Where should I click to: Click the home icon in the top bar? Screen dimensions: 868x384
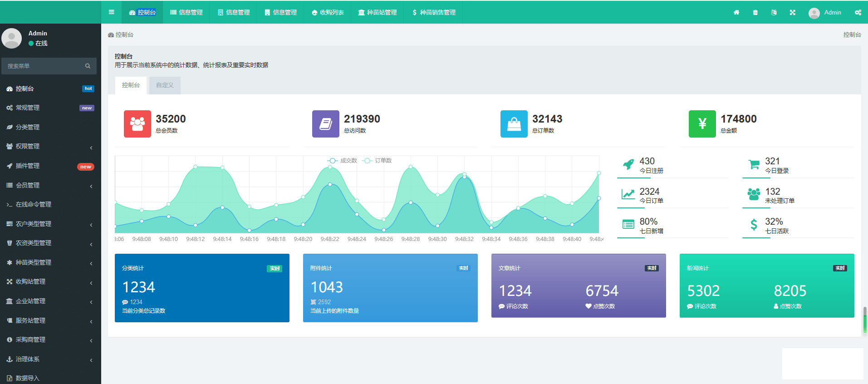tap(736, 12)
